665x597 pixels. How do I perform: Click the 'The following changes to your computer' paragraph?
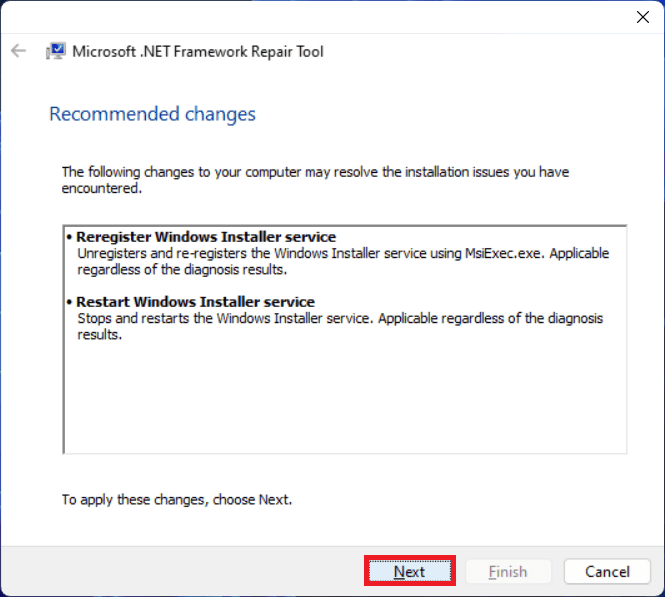[x=316, y=180]
